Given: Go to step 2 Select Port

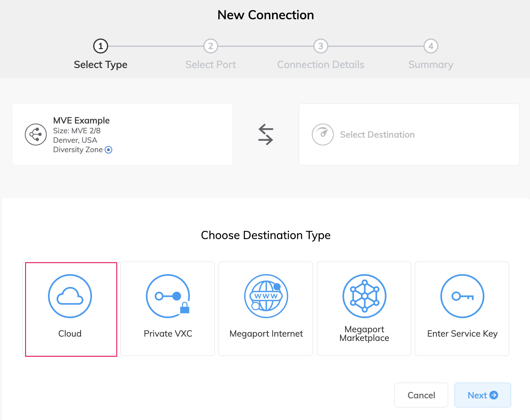Looking at the screenshot, I should [x=211, y=46].
